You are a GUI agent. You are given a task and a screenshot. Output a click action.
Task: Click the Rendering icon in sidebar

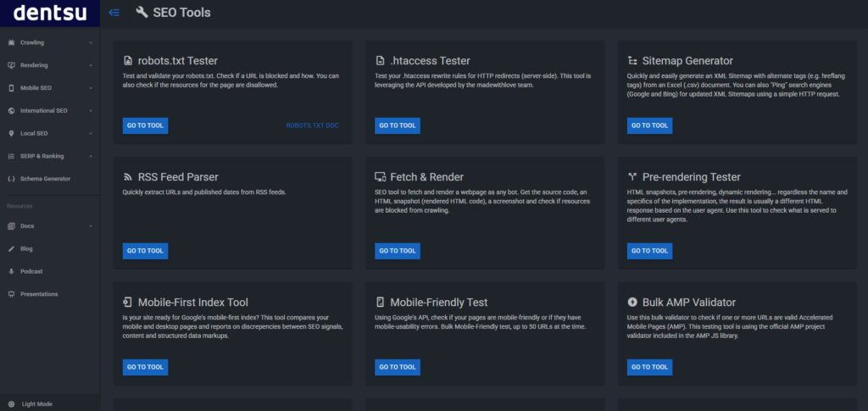pyautogui.click(x=12, y=65)
